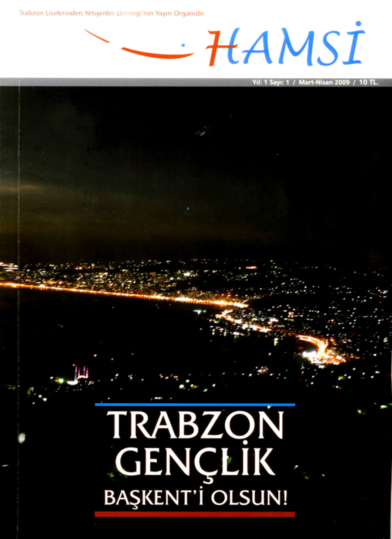Click the date text 'Mart-Nisan 2009'
Screen dimensions: 392x539
pyautogui.click(x=324, y=82)
